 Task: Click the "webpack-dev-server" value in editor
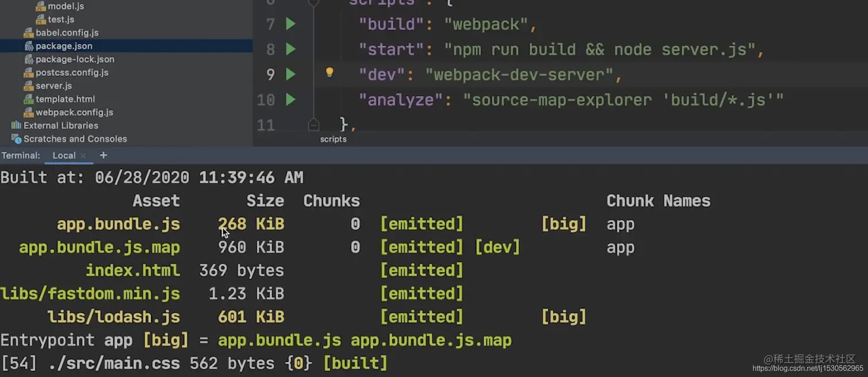[x=520, y=75]
